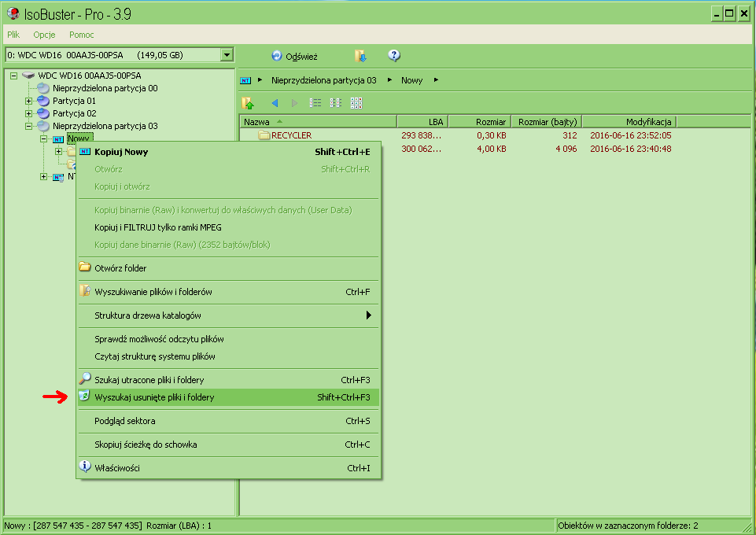Click the size value 0,30 KB
This screenshot has height=535, width=756.
tap(492, 135)
